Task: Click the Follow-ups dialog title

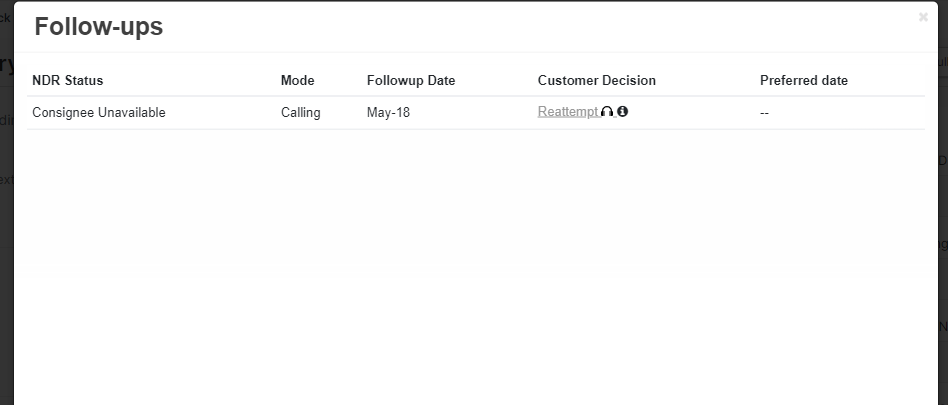Action: [x=99, y=27]
